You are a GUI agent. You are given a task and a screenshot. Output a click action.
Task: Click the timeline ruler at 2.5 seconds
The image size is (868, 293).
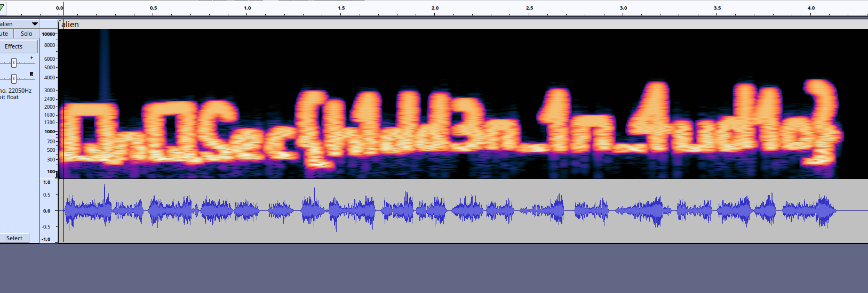click(x=529, y=9)
